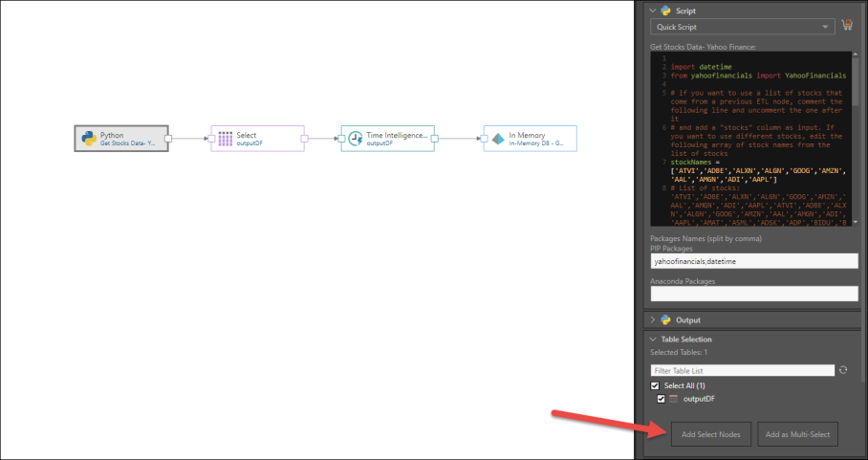Refresh the table list

click(x=843, y=370)
